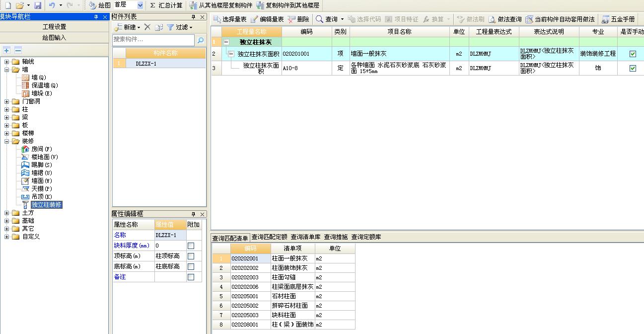Expand the 柱 tree node
644x334 pixels.
7,109
